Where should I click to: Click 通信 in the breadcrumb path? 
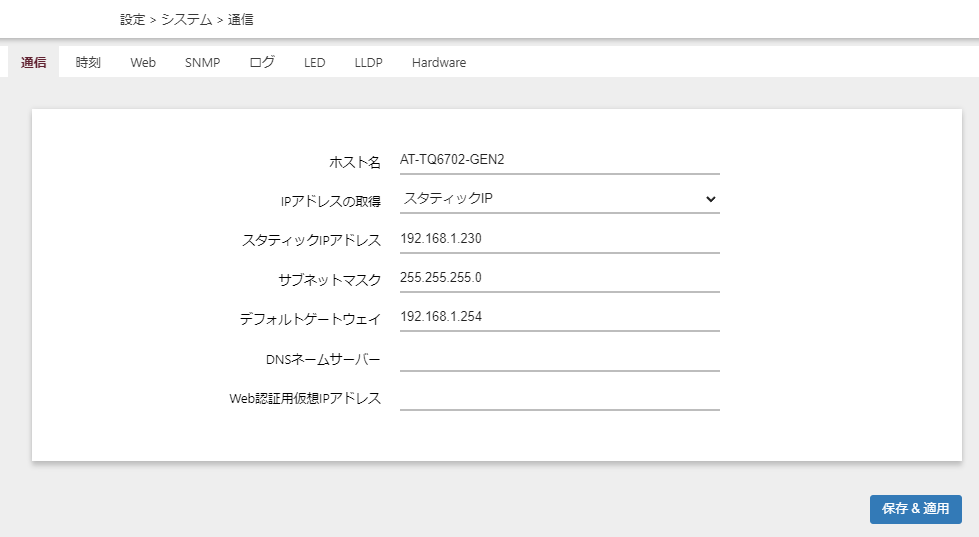tap(240, 19)
